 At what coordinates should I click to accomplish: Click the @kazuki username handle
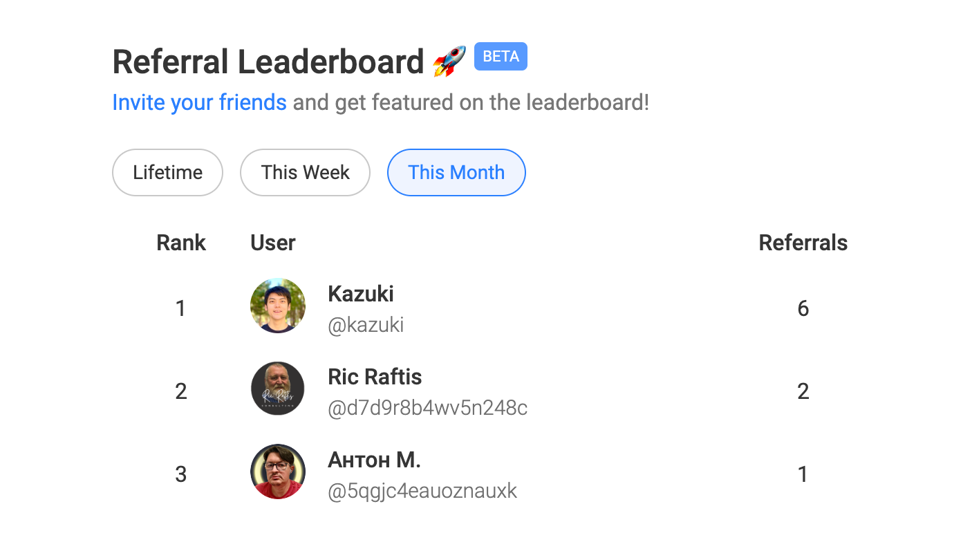click(x=366, y=325)
